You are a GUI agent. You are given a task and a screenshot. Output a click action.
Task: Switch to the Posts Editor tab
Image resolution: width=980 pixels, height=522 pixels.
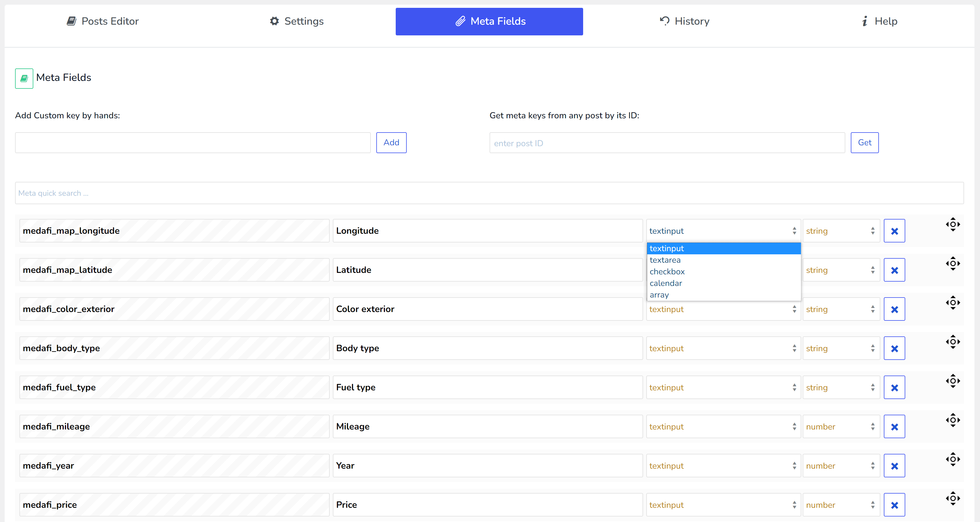(x=103, y=21)
